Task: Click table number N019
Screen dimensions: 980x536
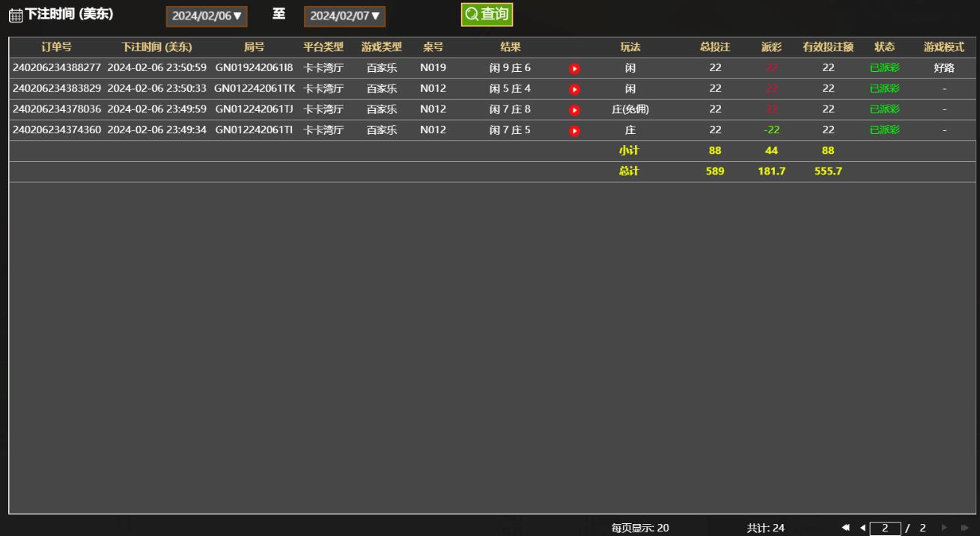Action: (433, 68)
